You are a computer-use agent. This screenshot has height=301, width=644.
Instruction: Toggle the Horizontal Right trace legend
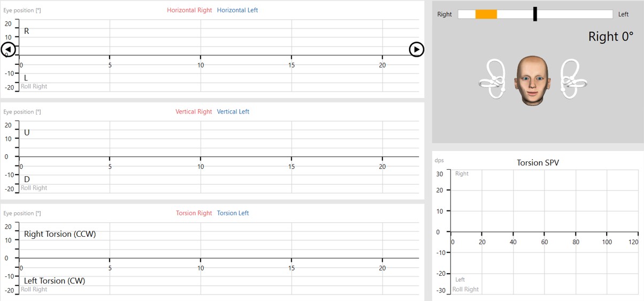coord(189,10)
